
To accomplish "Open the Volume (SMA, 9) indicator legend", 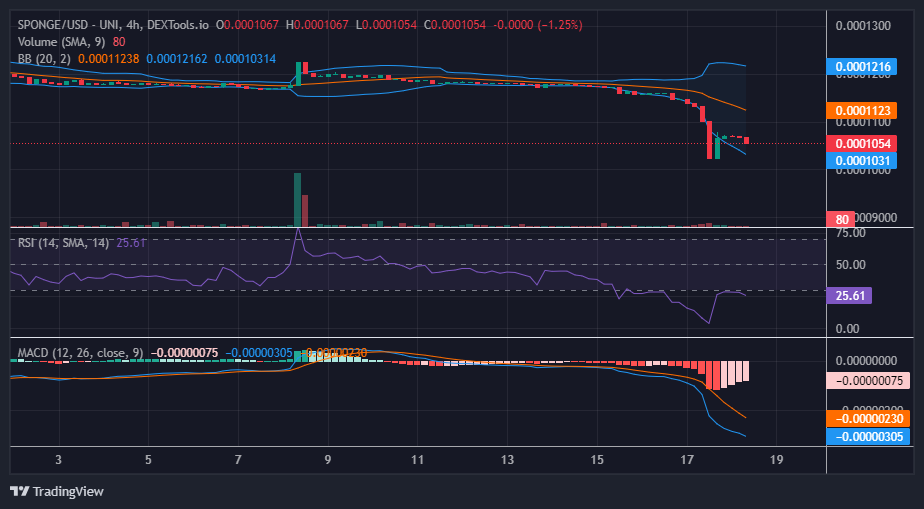I will [63, 42].
